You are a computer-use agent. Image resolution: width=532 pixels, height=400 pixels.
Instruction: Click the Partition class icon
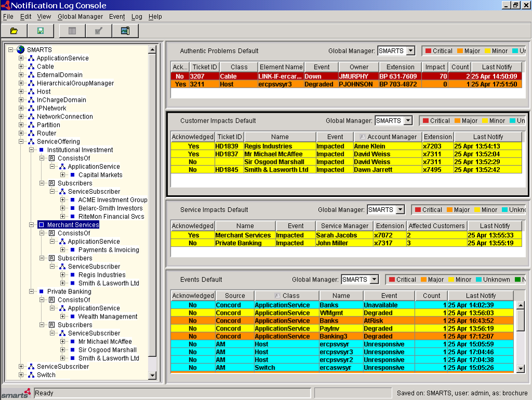click(31, 125)
